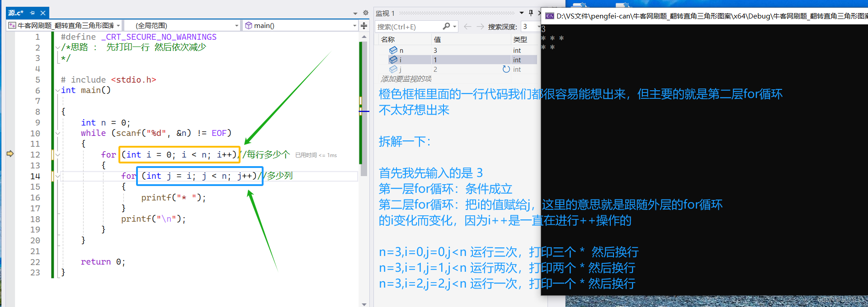Collapse the inner for loop on line 14
868x307 pixels.
58,176
